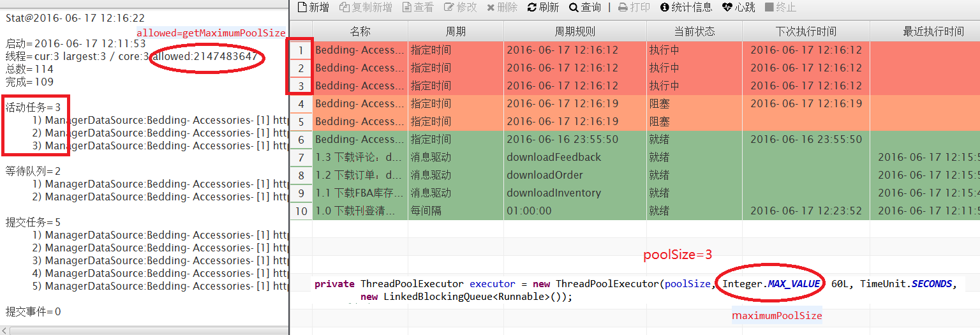
Task: Click the 当前状态 column header
Action: pos(694,31)
